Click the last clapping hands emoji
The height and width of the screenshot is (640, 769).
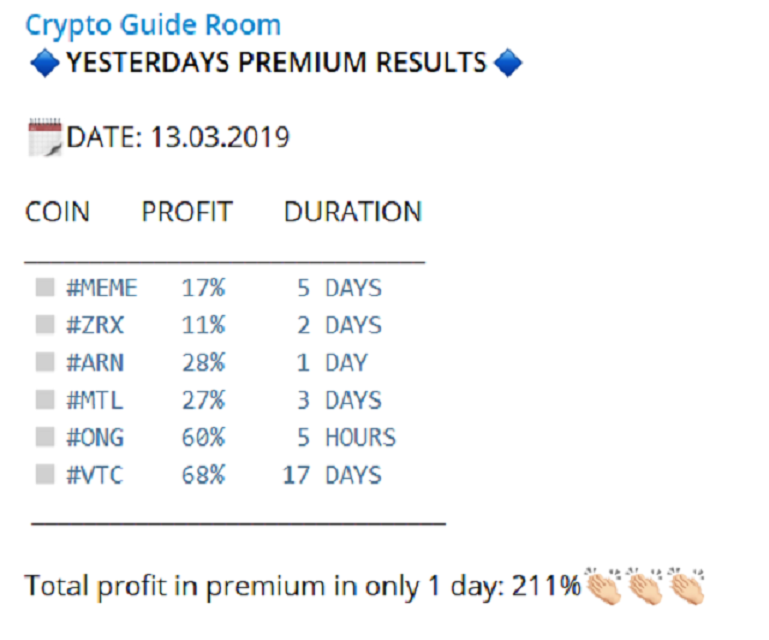point(687,586)
